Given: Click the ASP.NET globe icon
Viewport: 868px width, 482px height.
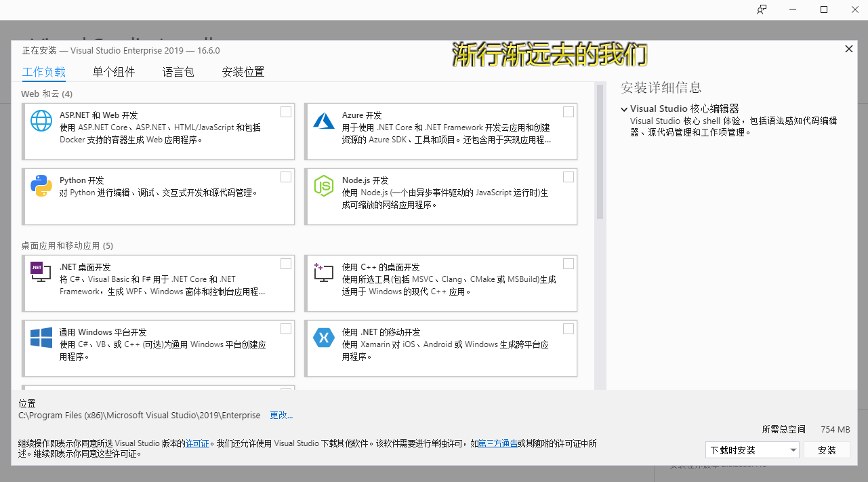Looking at the screenshot, I should click(41, 121).
